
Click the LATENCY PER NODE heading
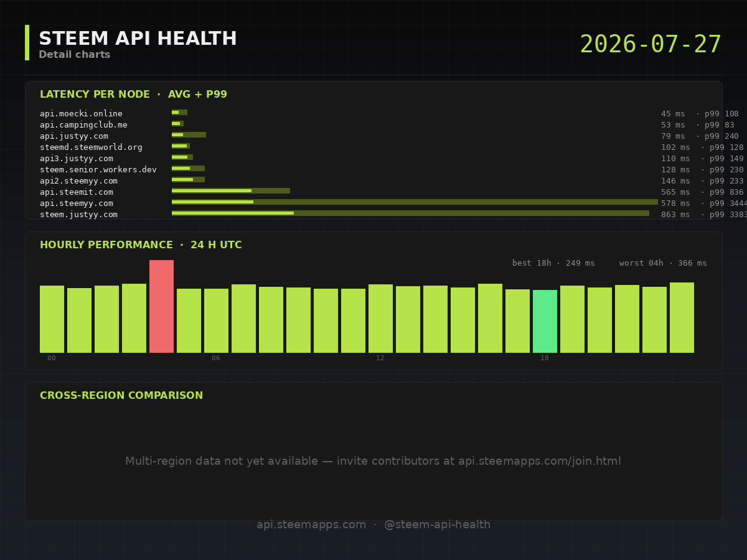(x=133, y=95)
